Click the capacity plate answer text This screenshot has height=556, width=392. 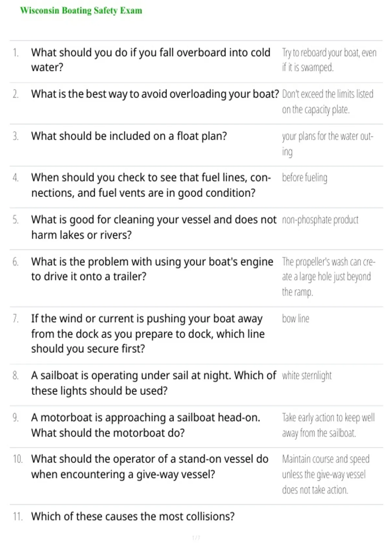pos(328,102)
